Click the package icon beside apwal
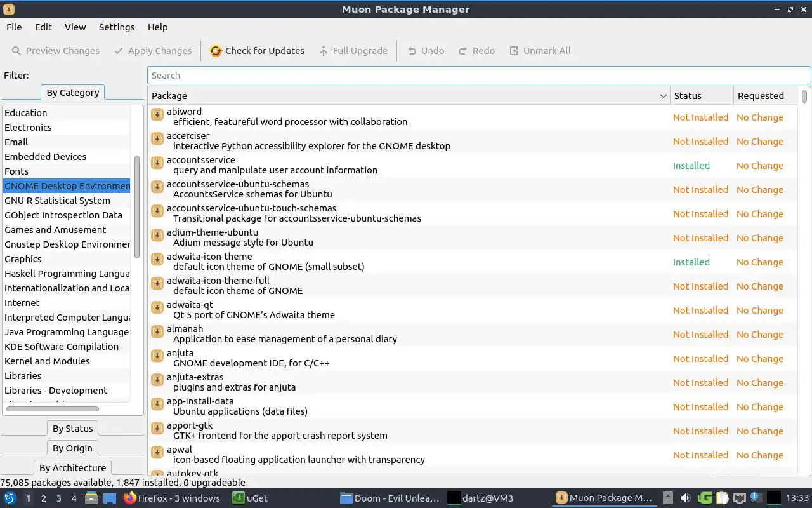Image resolution: width=812 pixels, height=508 pixels. [157, 452]
